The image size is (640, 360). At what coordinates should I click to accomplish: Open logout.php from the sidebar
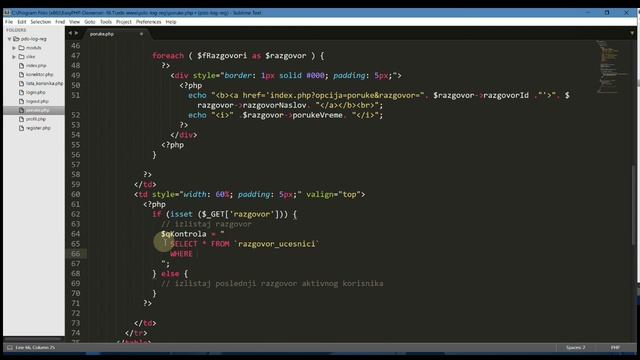(37, 101)
